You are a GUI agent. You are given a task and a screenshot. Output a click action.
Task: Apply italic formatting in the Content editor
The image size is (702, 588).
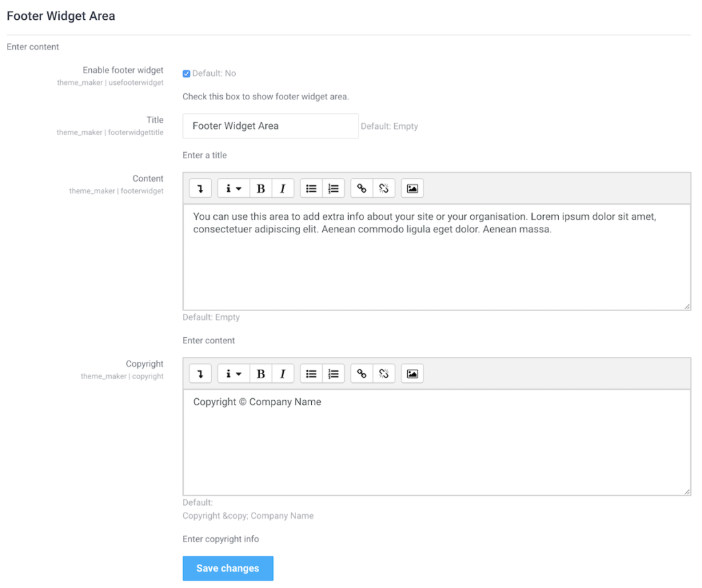tap(282, 188)
